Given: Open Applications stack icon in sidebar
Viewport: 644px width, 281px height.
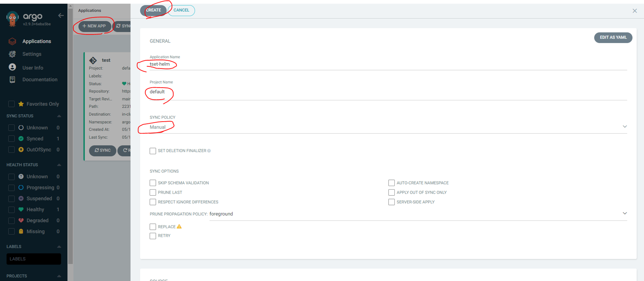Looking at the screenshot, I should click(12, 41).
